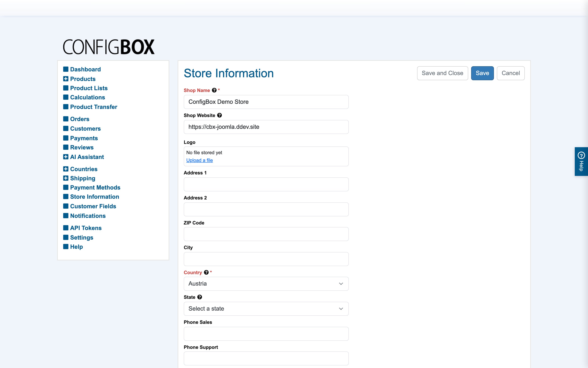Open Orders in the sidebar

[80, 119]
